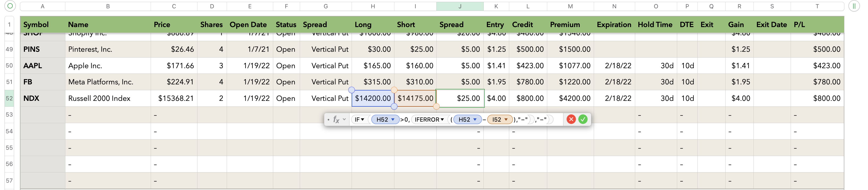
Task: Click the formula editor drag dot handle
Action: point(328,119)
